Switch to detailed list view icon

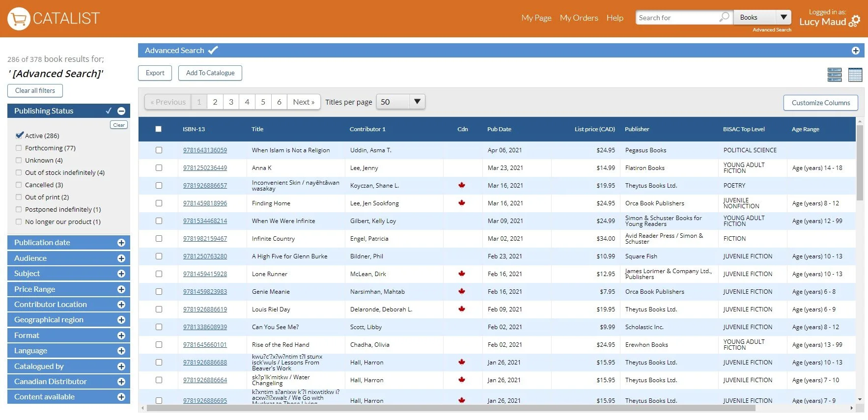pyautogui.click(x=834, y=75)
